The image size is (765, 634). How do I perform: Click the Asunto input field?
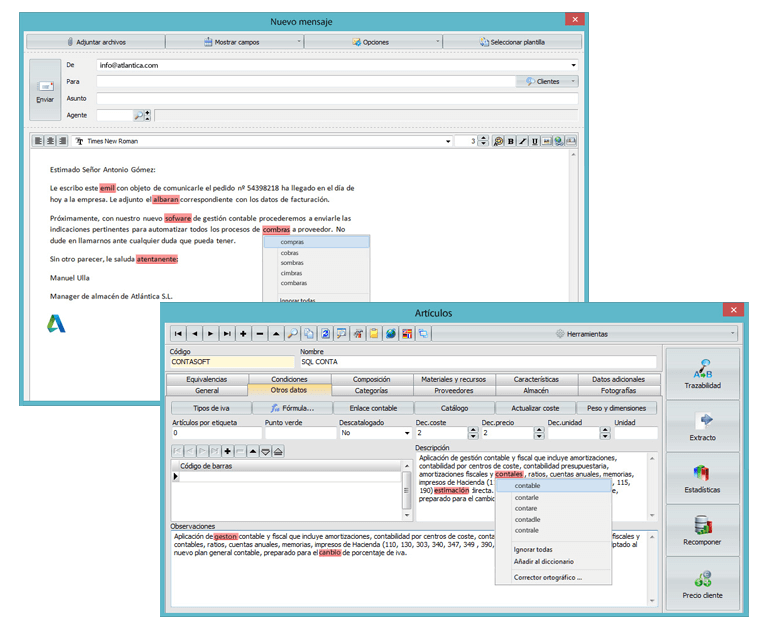[338, 98]
